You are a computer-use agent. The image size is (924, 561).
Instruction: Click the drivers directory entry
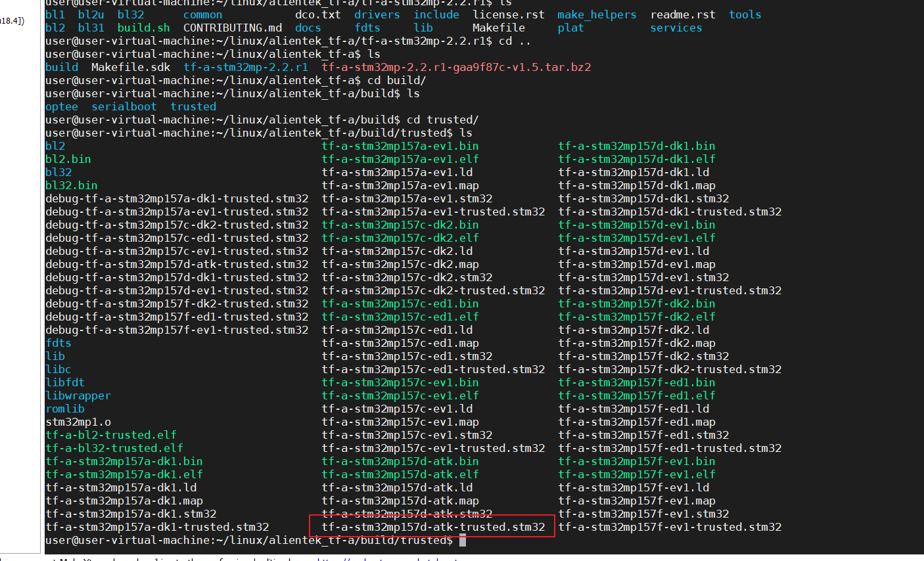click(x=377, y=14)
